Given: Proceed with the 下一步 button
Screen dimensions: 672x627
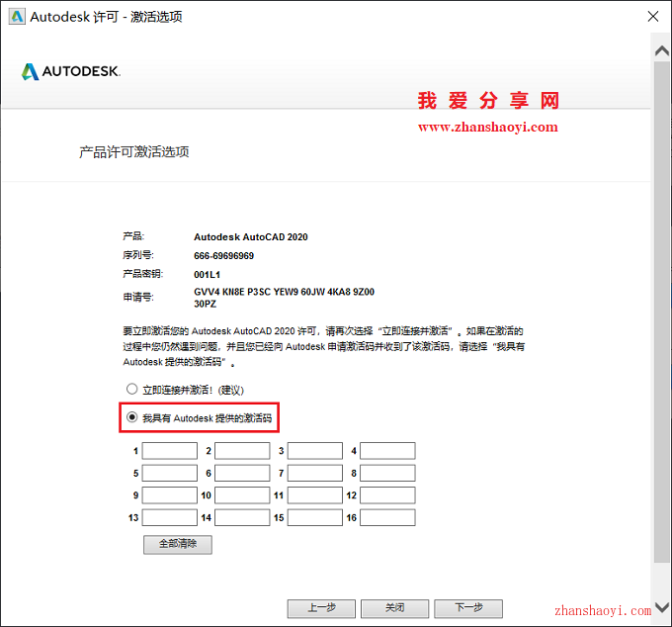Looking at the screenshot, I should point(468,608).
